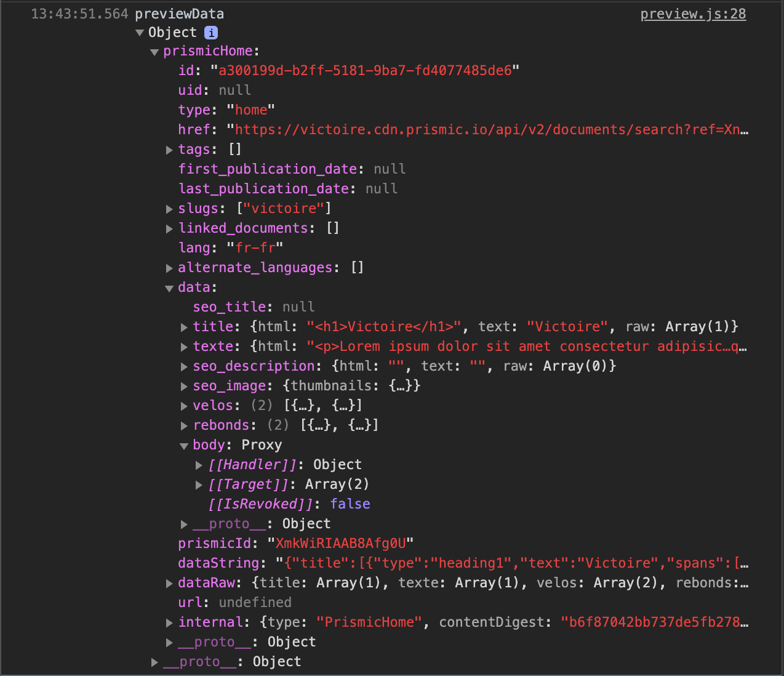The image size is (784, 676).
Task: Click the "fr-fr" lang value
Action: coord(255,247)
